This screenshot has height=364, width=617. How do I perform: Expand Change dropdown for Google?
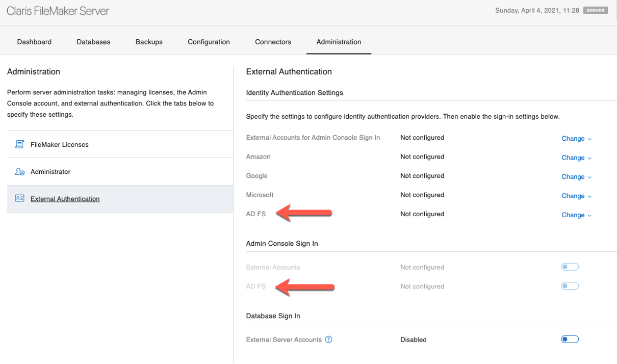coord(576,177)
